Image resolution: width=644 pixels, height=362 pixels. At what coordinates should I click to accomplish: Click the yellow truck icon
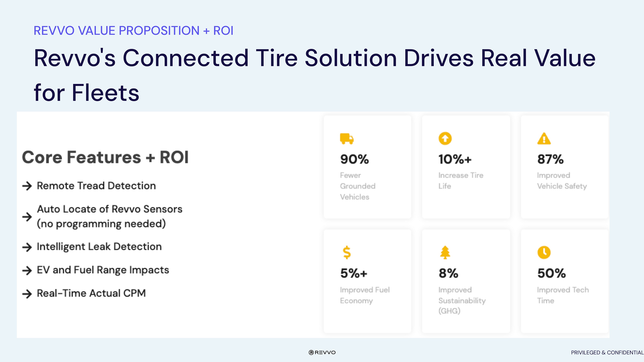[347, 139]
